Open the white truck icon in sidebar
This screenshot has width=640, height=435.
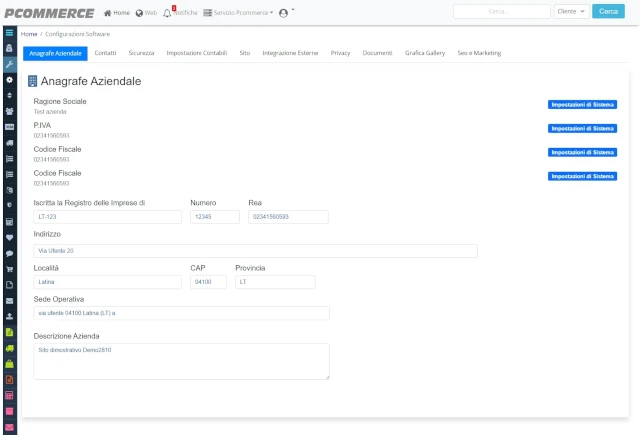point(9,143)
